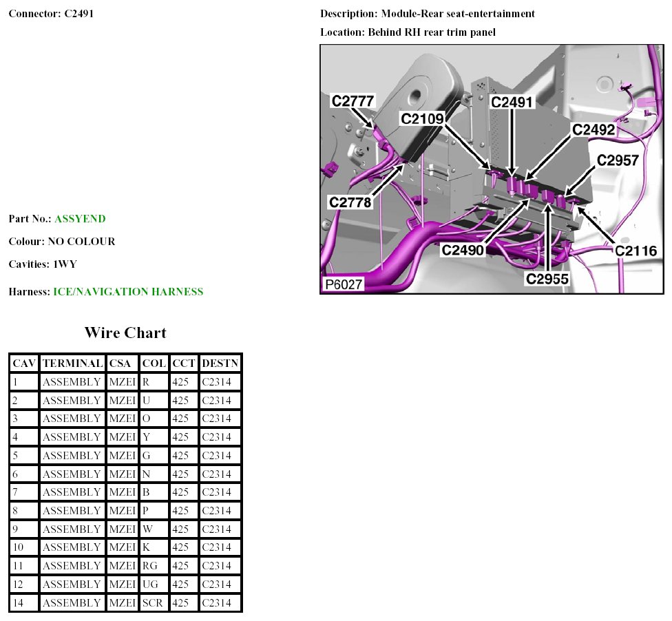
Task: Select the C2955 callout label
Action: pos(548,278)
